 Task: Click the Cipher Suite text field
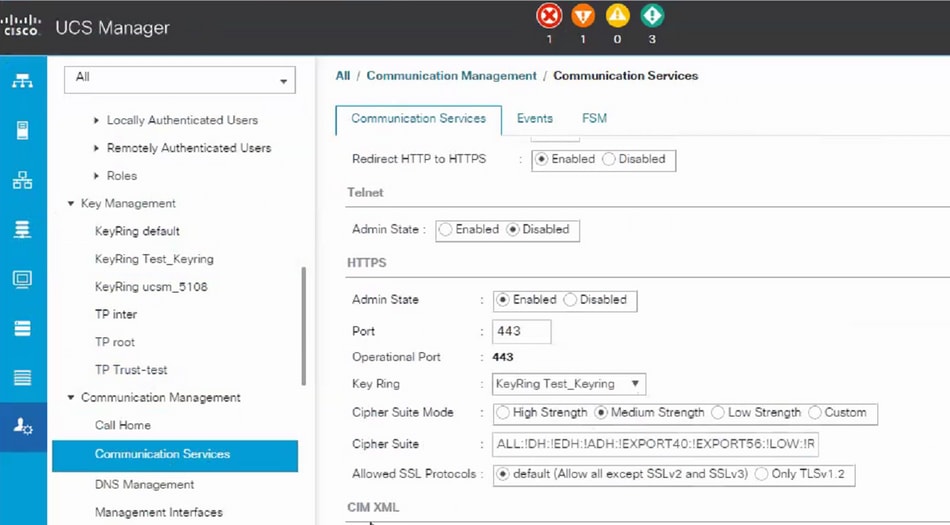(656, 444)
